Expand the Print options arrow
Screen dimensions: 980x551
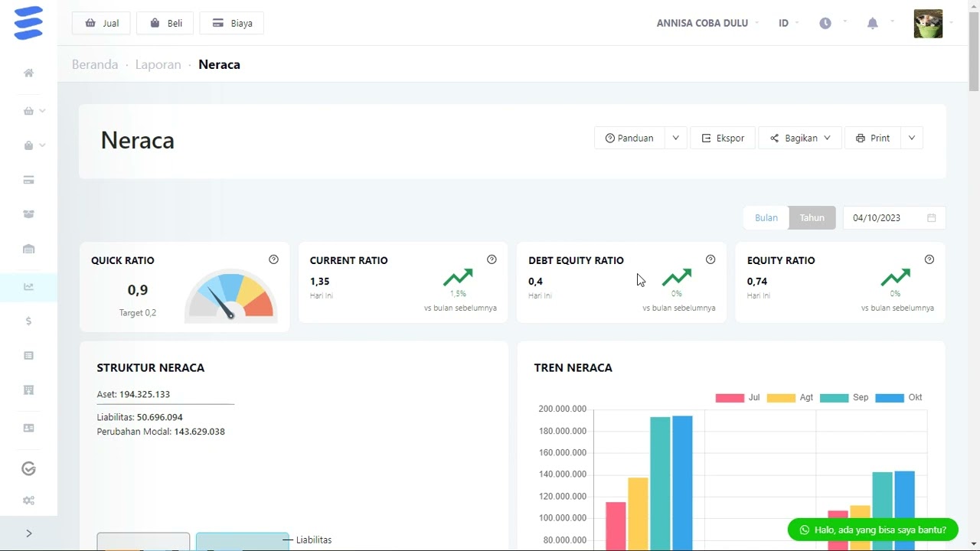pos(912,139)
